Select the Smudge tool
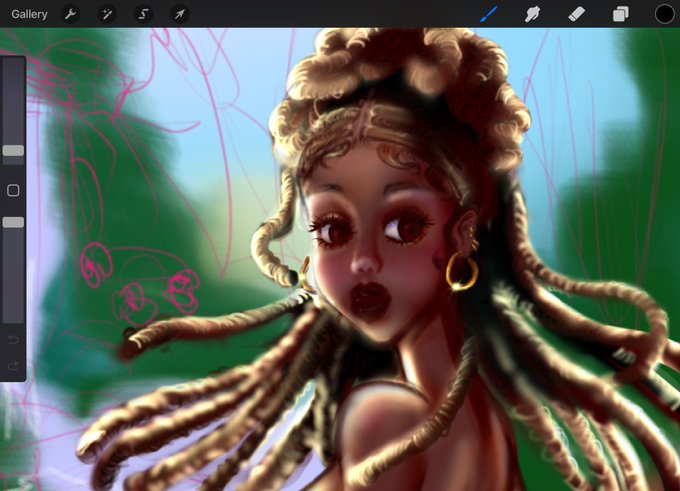This screenshot has width=680, height=491. (532, 14)
